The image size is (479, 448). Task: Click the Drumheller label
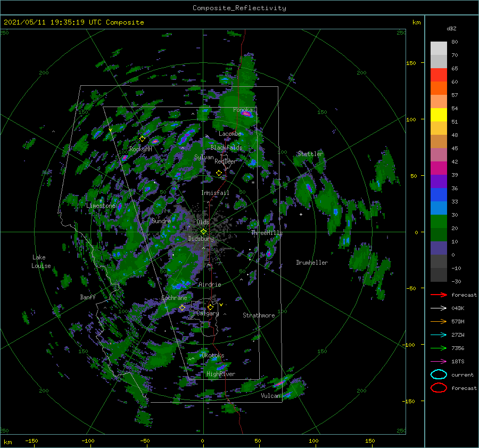(x=312, y=263)
